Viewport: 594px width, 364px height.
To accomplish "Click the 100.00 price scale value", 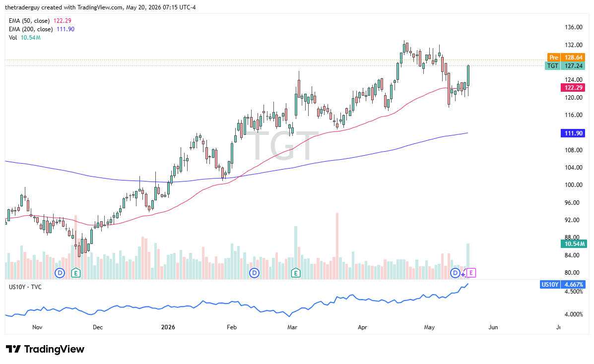I will point(574,185).
